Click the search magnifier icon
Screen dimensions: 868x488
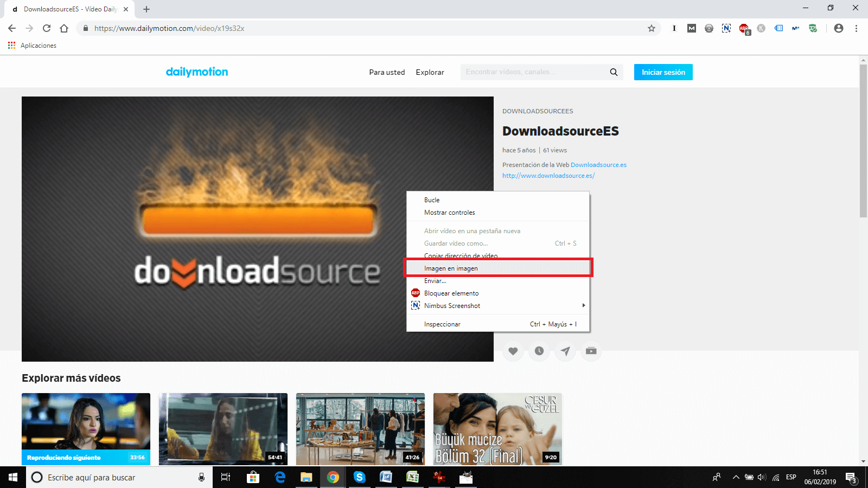[614, 72]
